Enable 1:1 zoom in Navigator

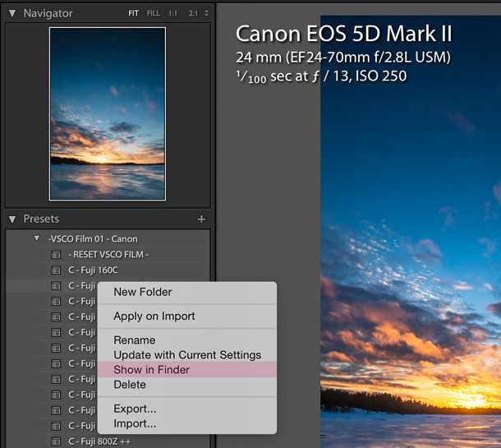pyautogui.click(x=174, y=13)
